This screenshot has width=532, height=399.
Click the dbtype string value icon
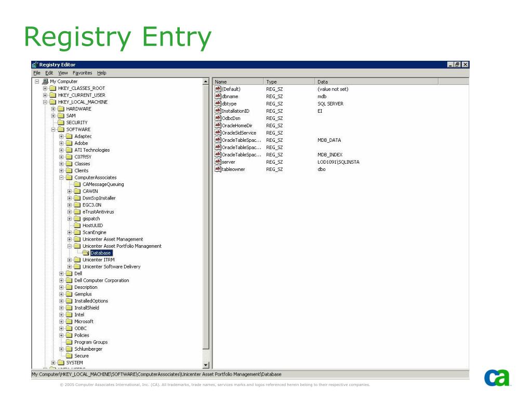(x=218, y=103)
